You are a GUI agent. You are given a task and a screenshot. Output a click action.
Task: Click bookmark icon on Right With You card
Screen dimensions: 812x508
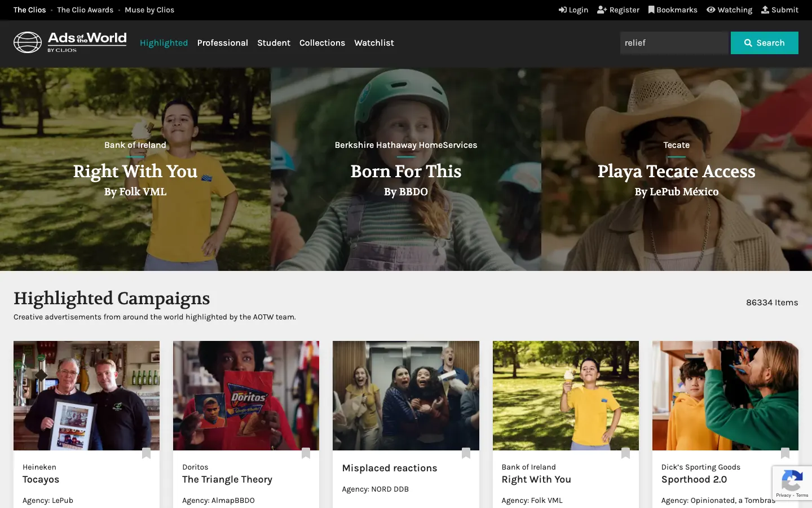pyautogui.click(x=625, y=453)
